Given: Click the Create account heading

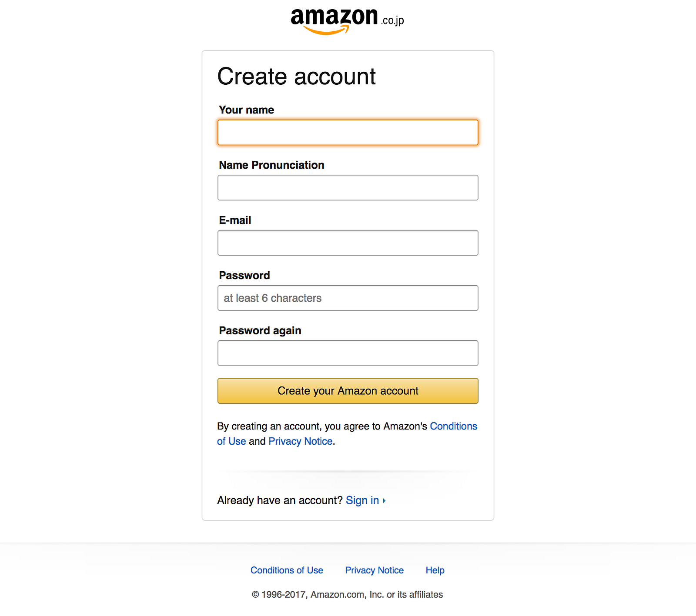Looking at the screenshot, I should coord(296,77).
